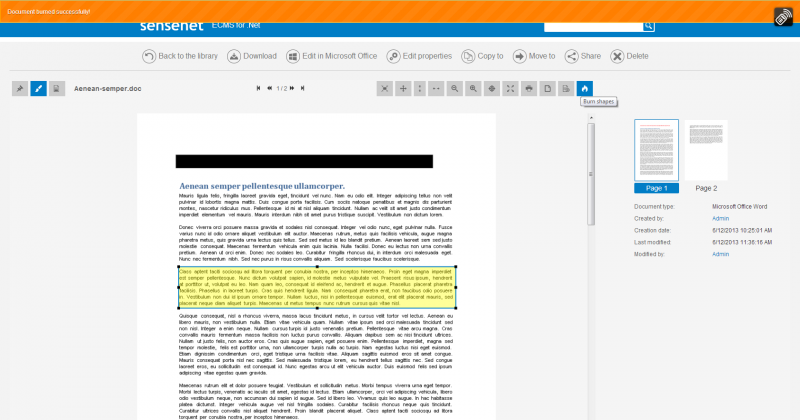The width and height of the screenshot is (800, 420).
Task: Open Edit in Microsoft Office
Action: coord(332,56)
